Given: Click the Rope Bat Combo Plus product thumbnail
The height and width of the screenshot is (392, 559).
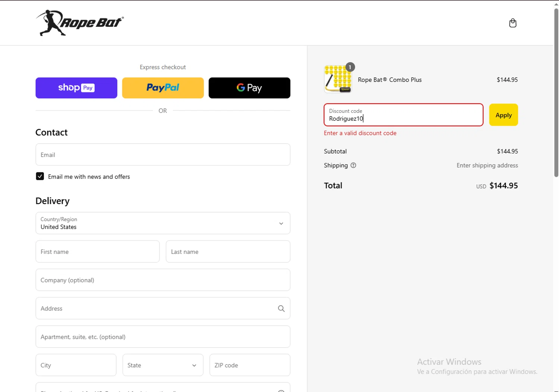Looking at the screenshot, I should [x=338, y=79].
